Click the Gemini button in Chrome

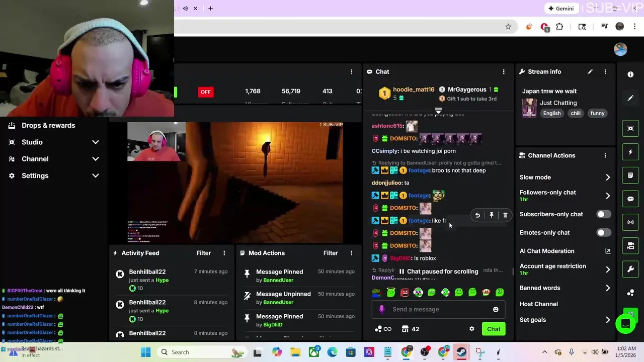(561, 8)
